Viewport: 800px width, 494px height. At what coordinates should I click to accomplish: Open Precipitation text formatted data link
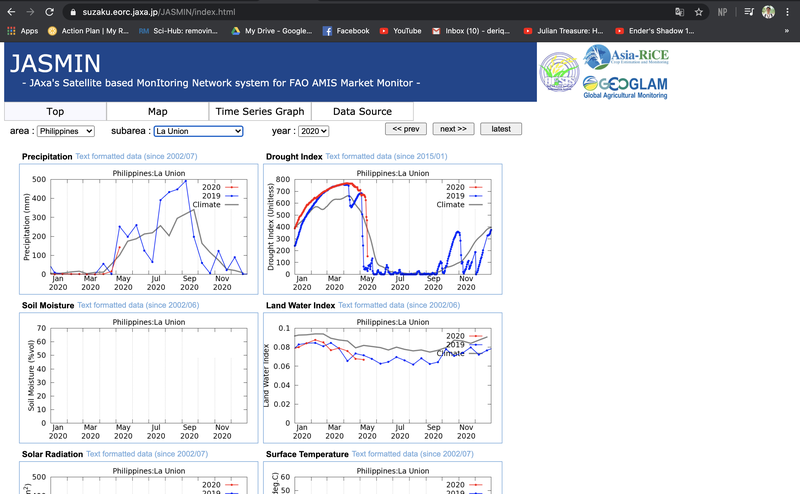(139, 157)
